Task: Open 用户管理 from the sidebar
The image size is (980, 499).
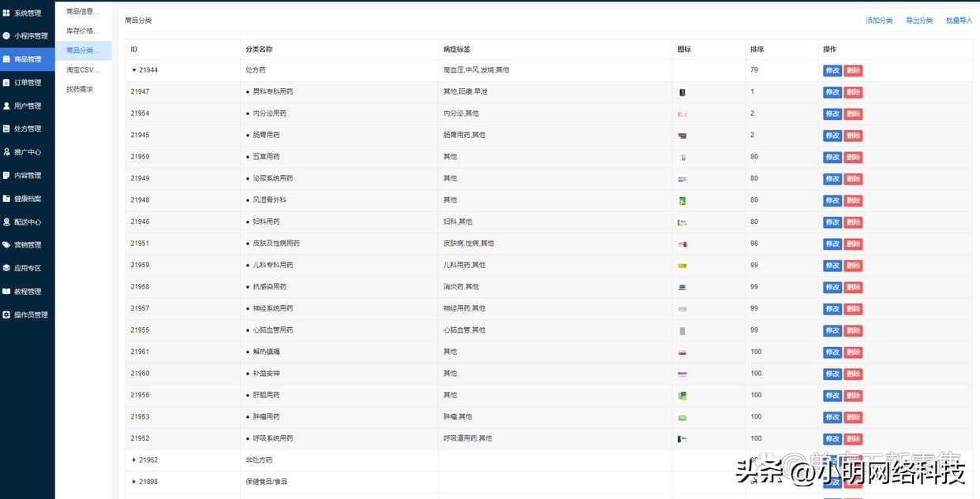Action: click(x=28, y=105)
